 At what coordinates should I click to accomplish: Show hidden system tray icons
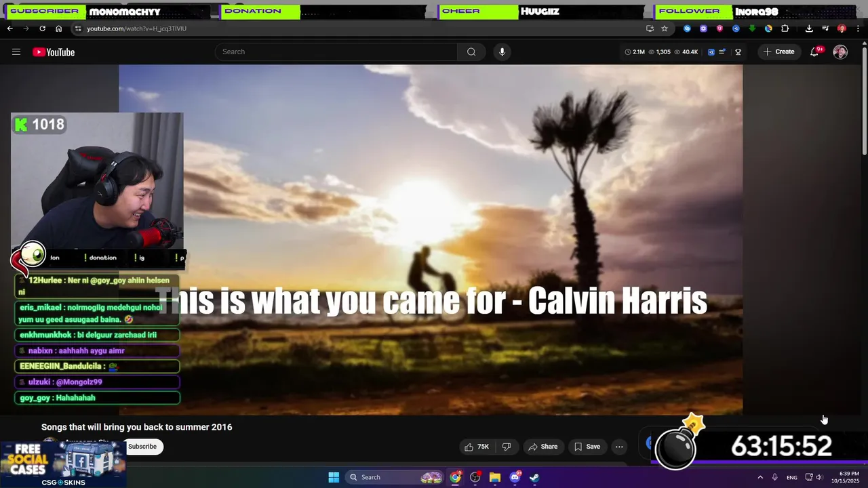coord(760,477)
